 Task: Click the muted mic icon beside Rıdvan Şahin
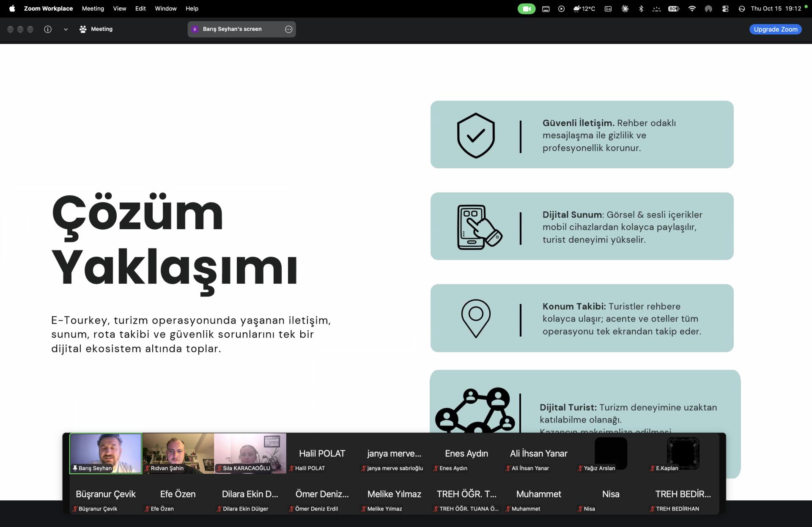(x=147, y=468)
